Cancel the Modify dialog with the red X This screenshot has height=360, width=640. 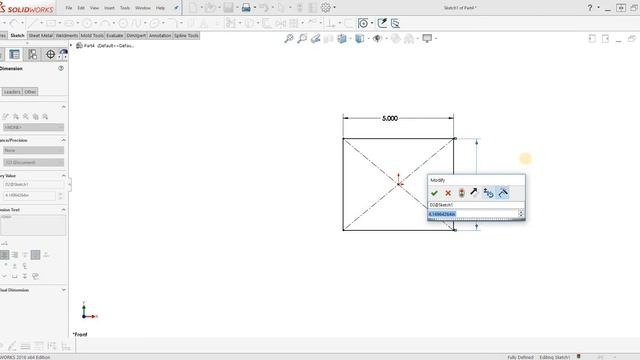448,193
